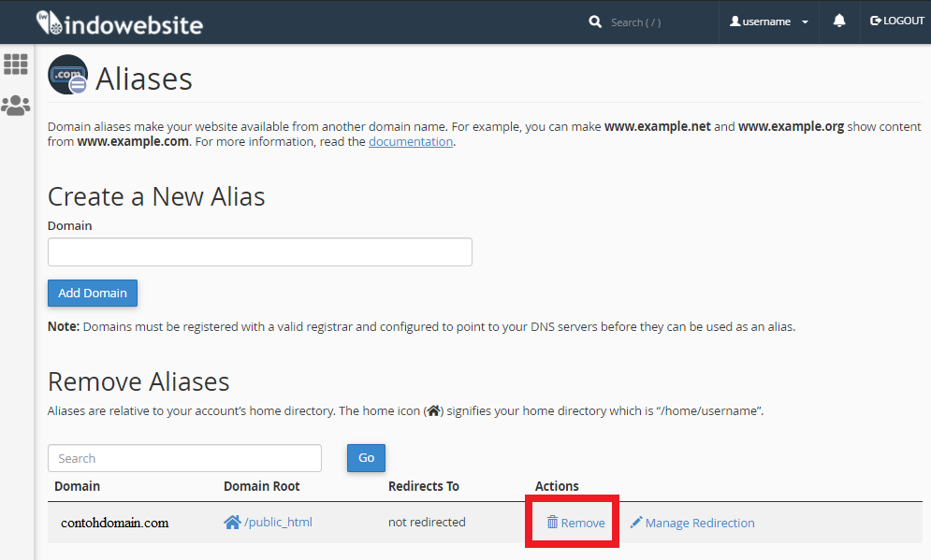Click the magnifying glass search icon

click(595, 22)
